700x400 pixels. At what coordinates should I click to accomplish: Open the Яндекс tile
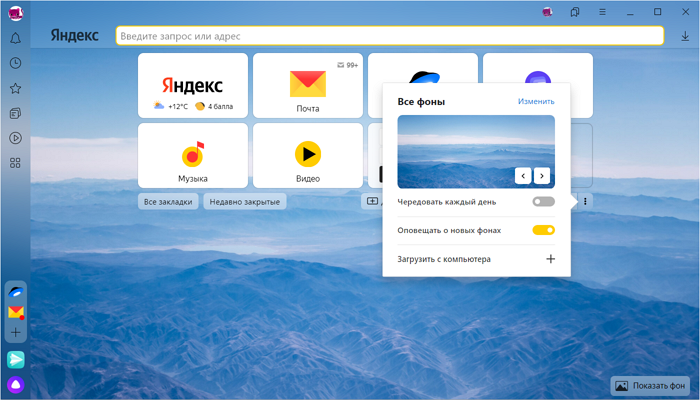(x=193, y=86)
